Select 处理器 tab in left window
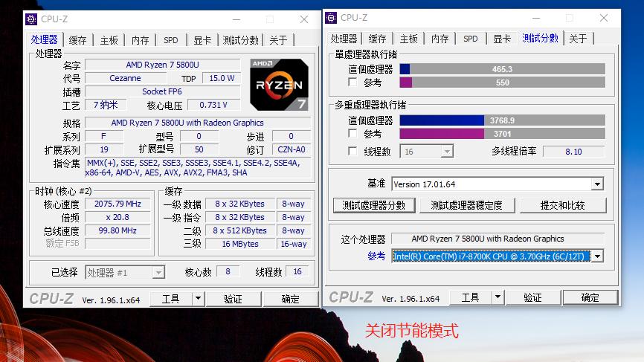Viewport: 644px width, 362px height. pyautogui.click(x=44, y=39)
